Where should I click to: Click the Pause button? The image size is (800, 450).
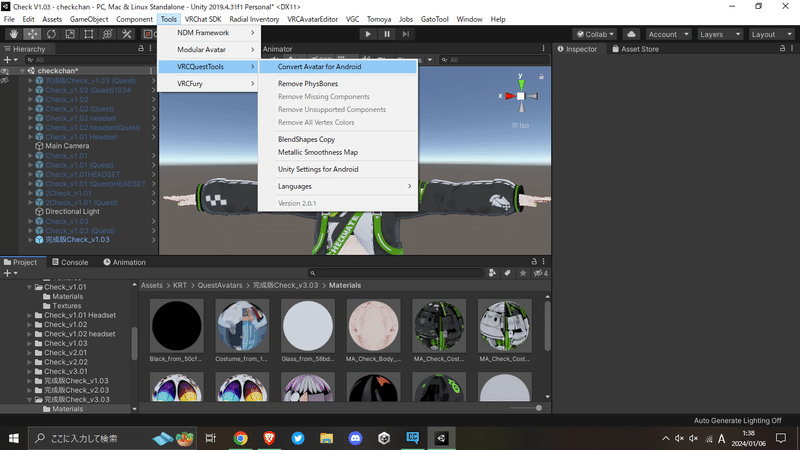(387, 34)
